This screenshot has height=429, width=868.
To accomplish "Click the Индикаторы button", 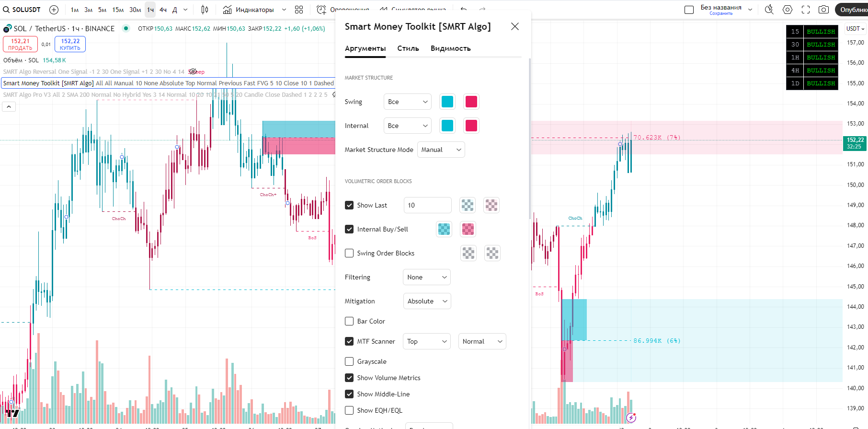I will click(249, 10).
